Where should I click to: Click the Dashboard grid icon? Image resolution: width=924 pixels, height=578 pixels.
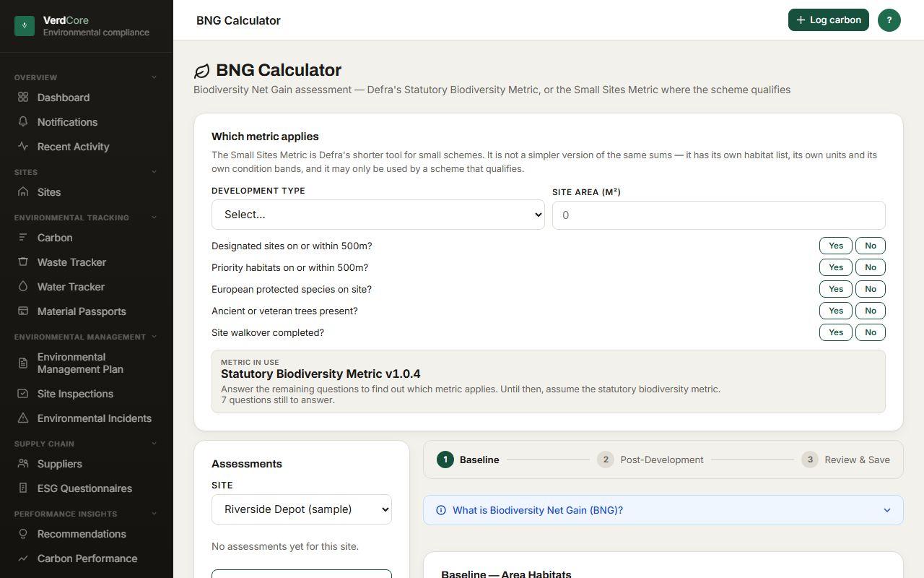[x=23, y=98]
